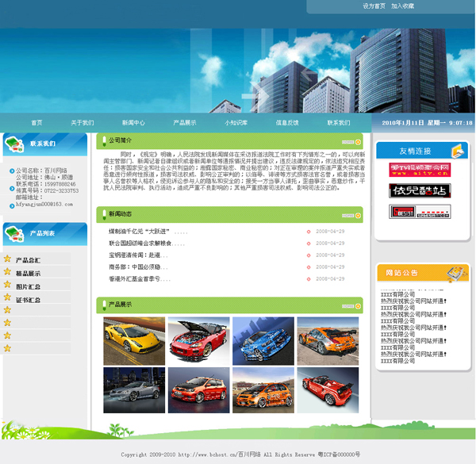Viewport: 476px width, 464px height.
Task: Click the 依兒酷站 friend link banner
Action: 420,190
